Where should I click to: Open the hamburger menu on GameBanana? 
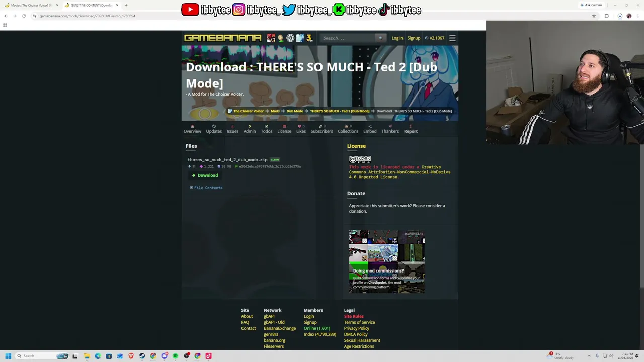[x=452, y=38]
